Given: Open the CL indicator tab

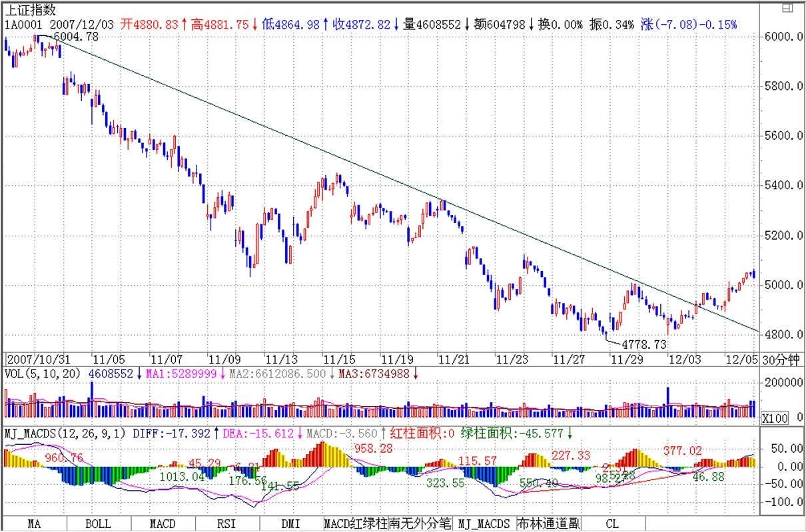Looking at the screenshot, I should [612, 523].
